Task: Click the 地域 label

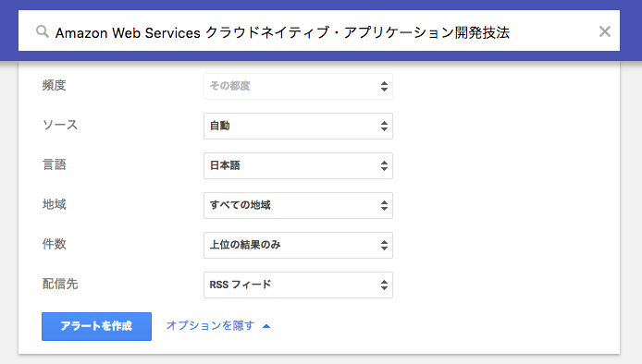Action: point(54,204)
